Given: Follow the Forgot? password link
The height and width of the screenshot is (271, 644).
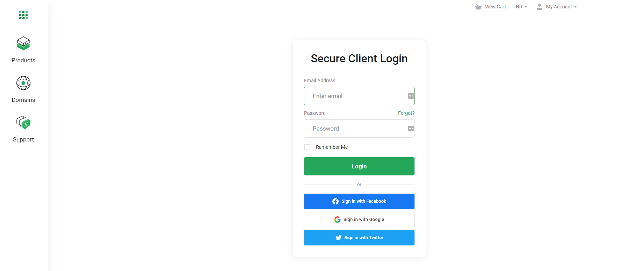Looking at the screenshot, I should [406, 113].
